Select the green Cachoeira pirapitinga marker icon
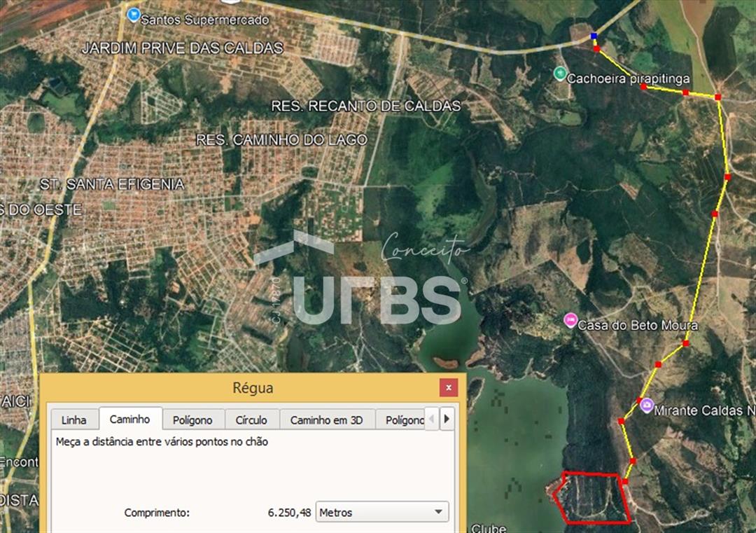The width and height of the screenshot is (756, 533). 559,74
